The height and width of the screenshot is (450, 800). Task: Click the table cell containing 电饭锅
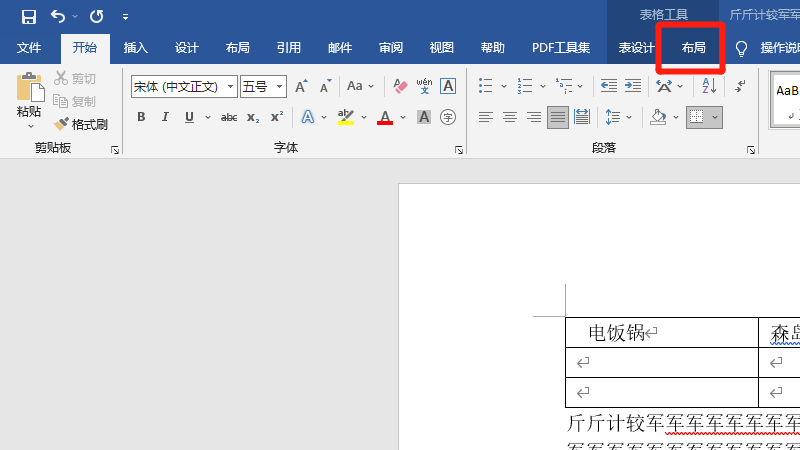coord(660,333)
